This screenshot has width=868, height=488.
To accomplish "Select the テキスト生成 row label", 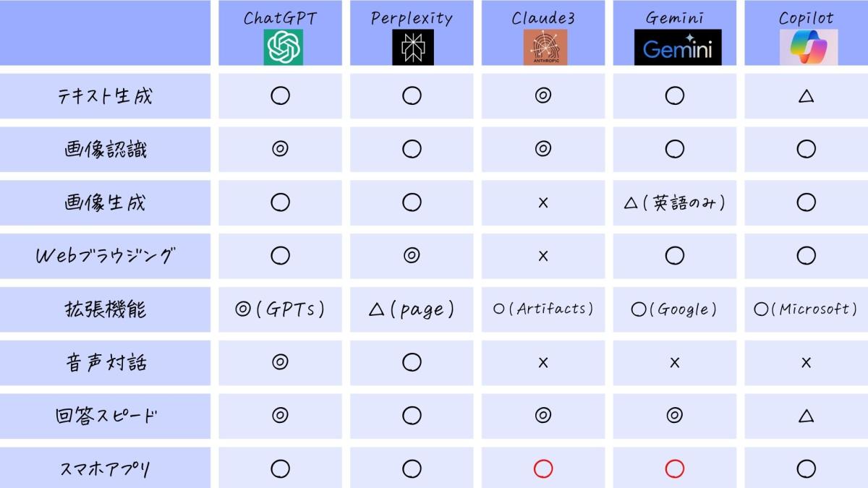I will tap(106, 96).
